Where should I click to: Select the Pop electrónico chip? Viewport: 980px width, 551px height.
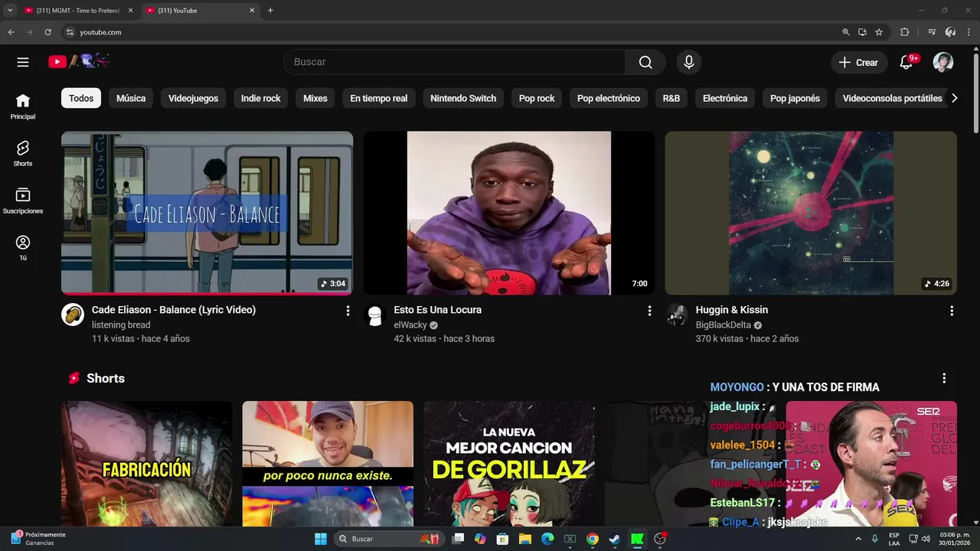(609, 98)
